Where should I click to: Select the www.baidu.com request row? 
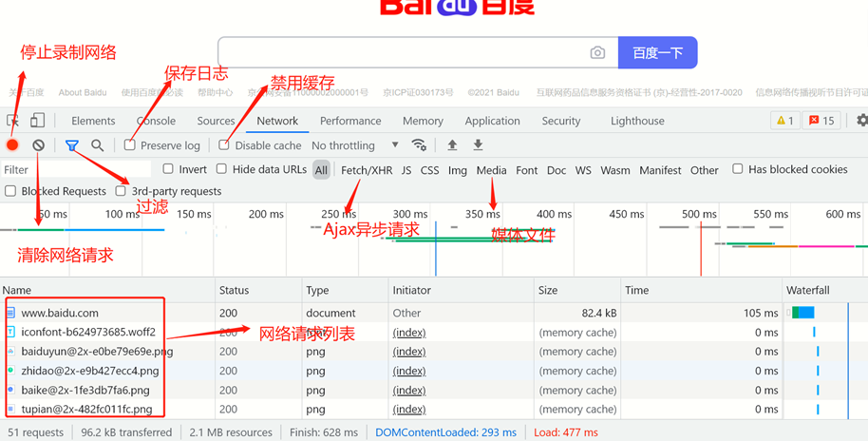434,313
